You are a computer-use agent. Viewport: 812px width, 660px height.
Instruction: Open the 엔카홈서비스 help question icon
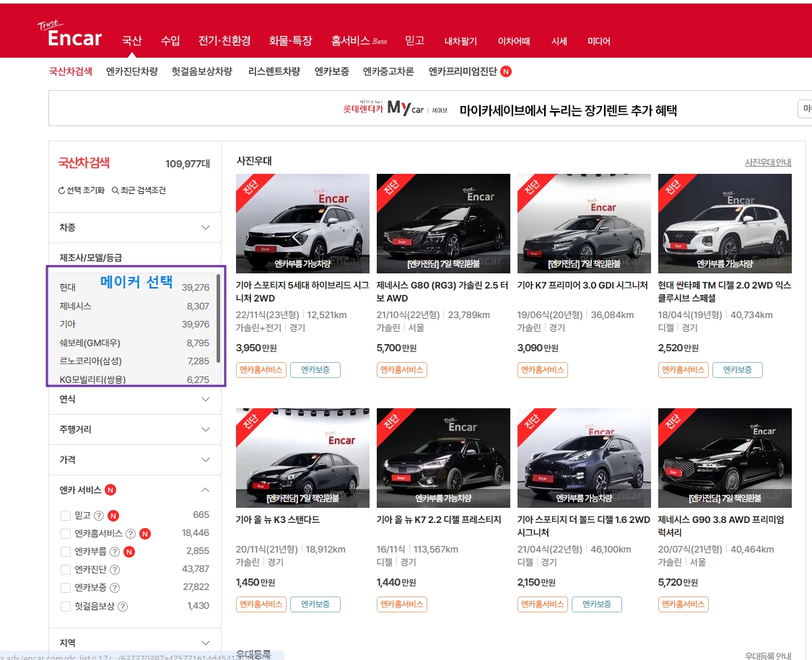(x=131, y=534)
